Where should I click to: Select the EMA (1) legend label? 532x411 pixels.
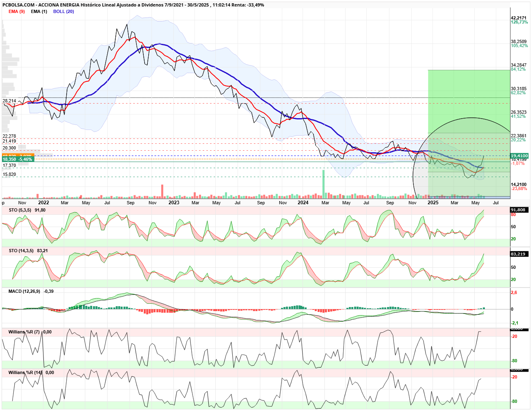point(39,11)
